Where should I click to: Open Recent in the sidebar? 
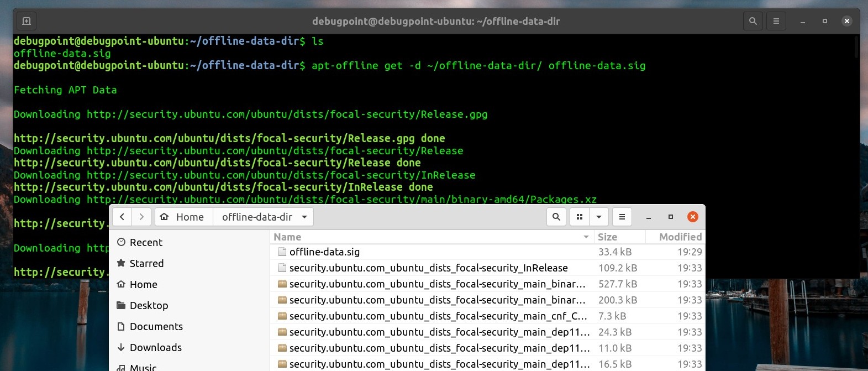click(146, 242)
